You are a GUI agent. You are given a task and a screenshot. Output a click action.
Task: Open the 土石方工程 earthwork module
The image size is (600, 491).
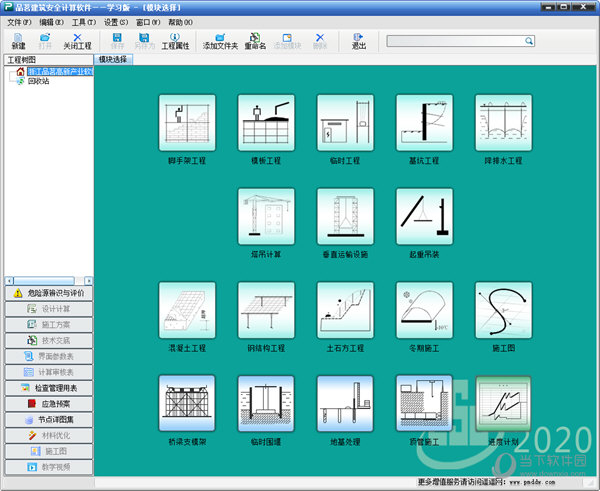(345, 310)
